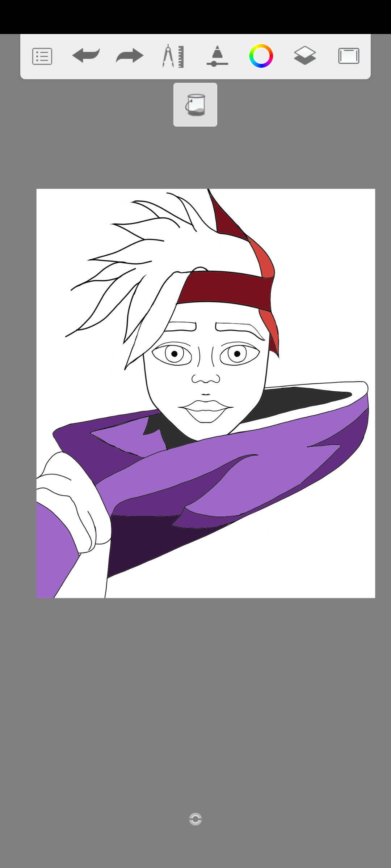Open the layers panel

point(305,56)
